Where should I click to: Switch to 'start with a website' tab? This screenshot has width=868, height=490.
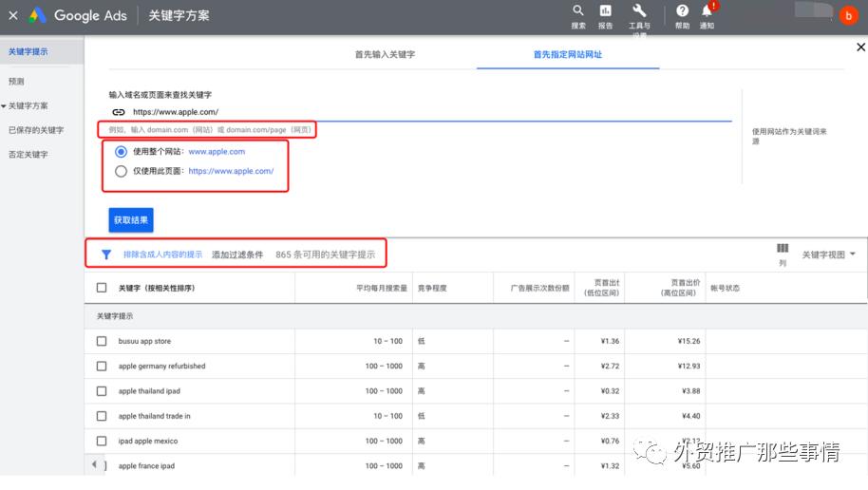(567, 54)
